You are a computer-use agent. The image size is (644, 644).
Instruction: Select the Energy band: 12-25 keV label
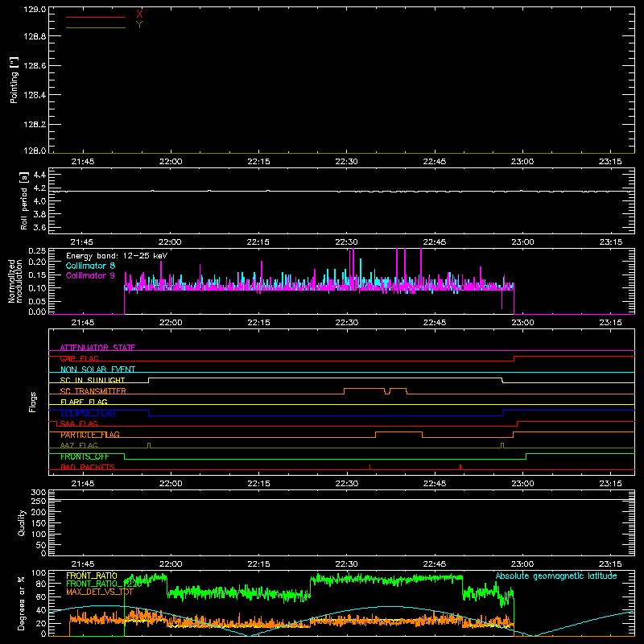point(117,256)
